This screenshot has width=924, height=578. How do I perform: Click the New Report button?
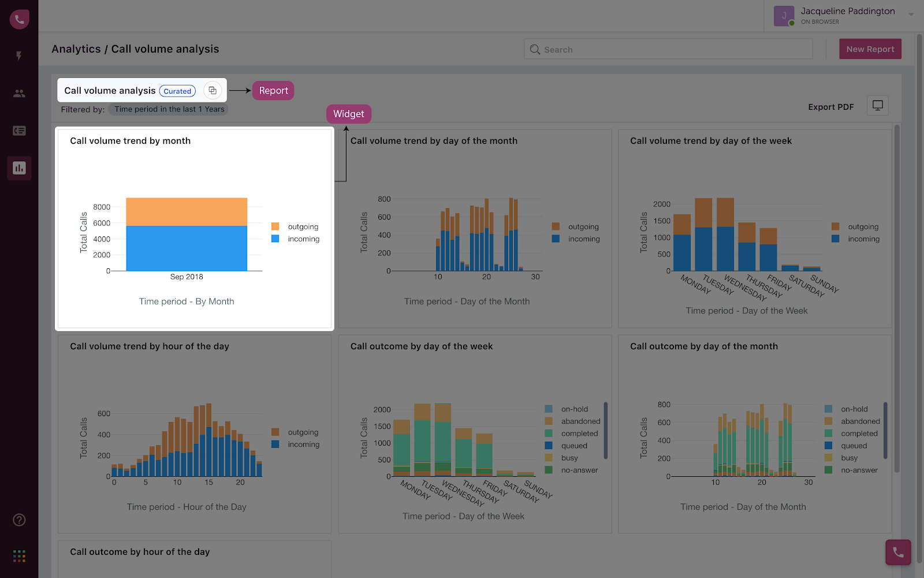[870, 49]
